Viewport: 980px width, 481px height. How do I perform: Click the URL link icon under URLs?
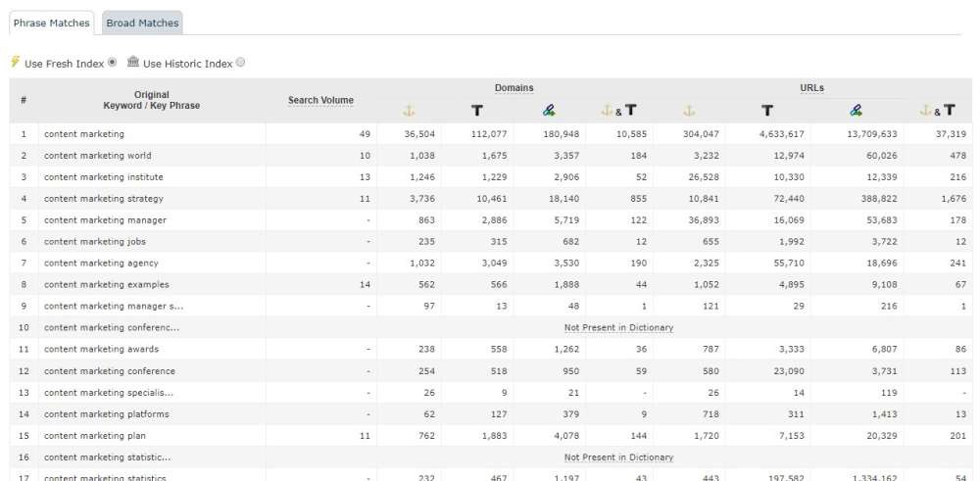coord(856,111)
